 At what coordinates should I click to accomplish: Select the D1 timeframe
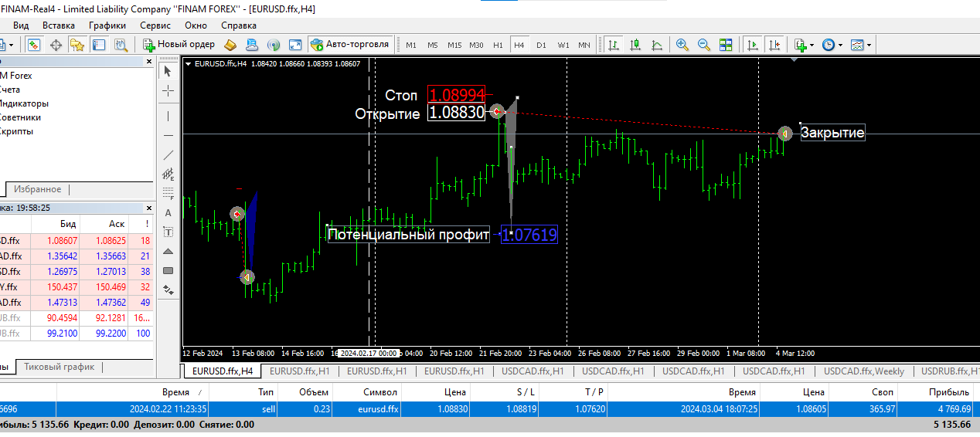[541, 45]
